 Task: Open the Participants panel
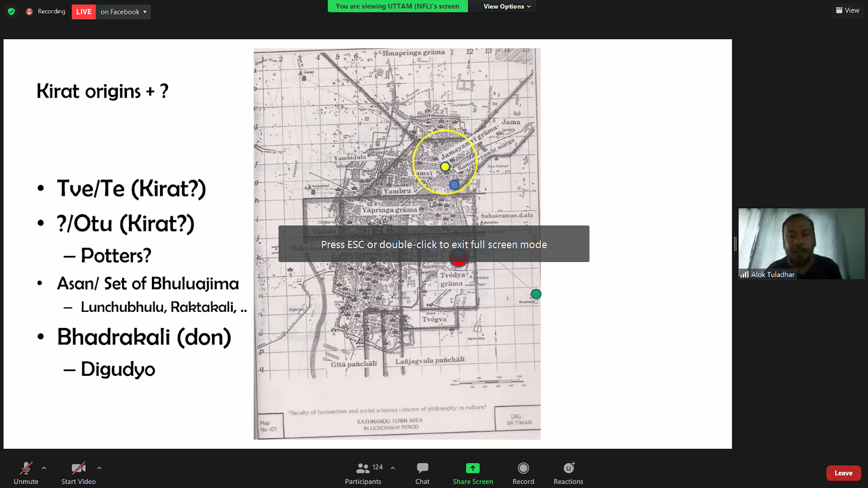coord(363,473)
